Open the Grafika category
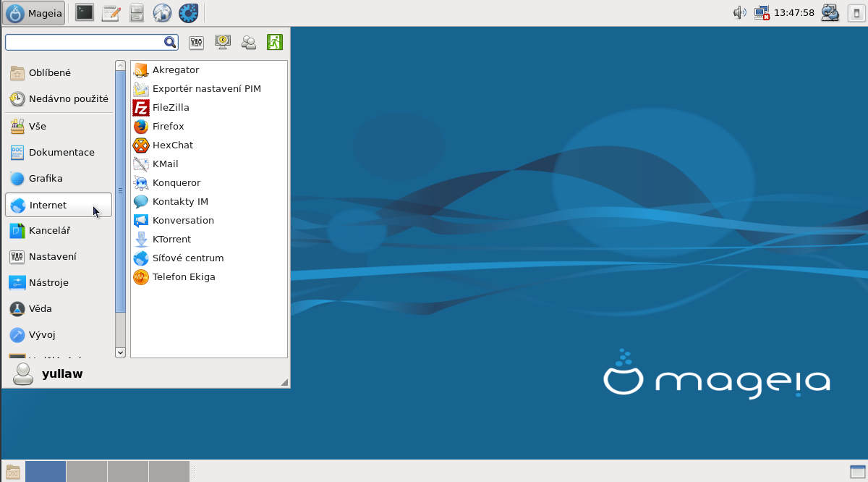Screen dimensions: 868x482 point(59,178)
